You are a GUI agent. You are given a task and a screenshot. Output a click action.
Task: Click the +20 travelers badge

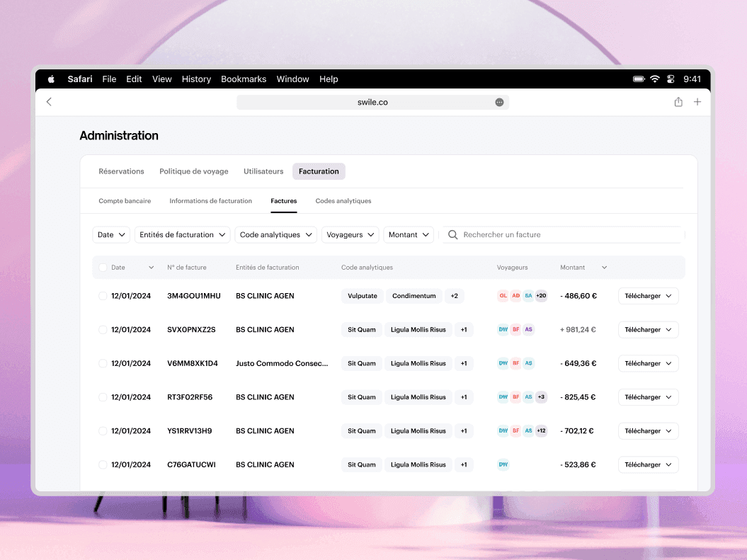pos(541,296)
